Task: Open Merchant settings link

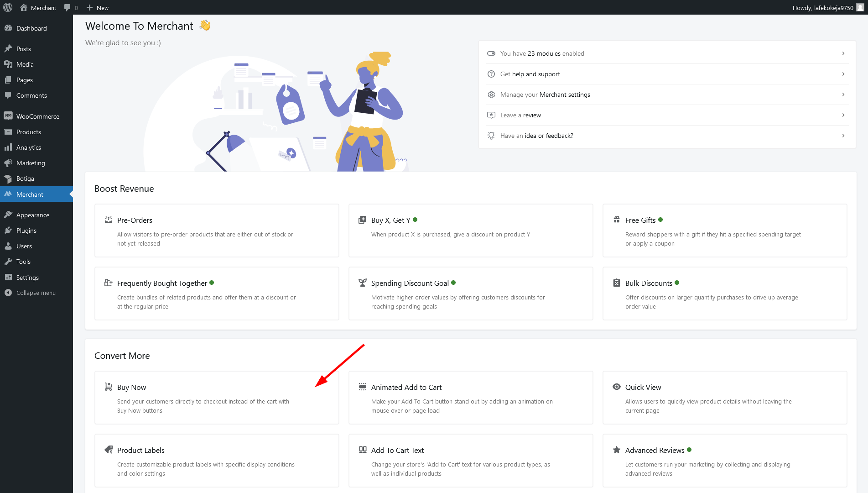Action: 565,94
